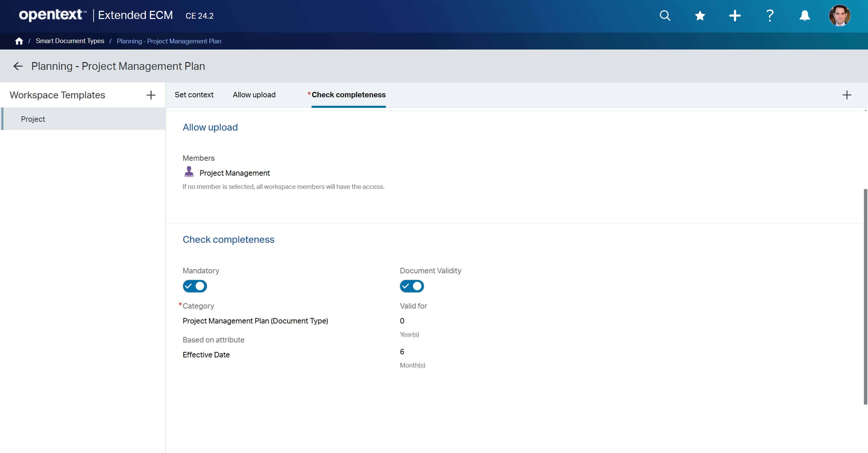
Task: Click the home icon in breadcrumb
Action: pos(19,41)
